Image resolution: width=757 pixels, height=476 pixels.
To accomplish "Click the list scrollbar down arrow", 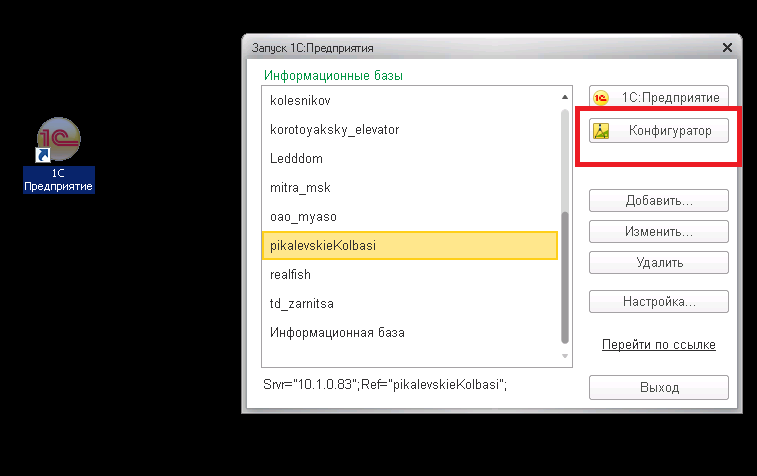I will (565, 356).
